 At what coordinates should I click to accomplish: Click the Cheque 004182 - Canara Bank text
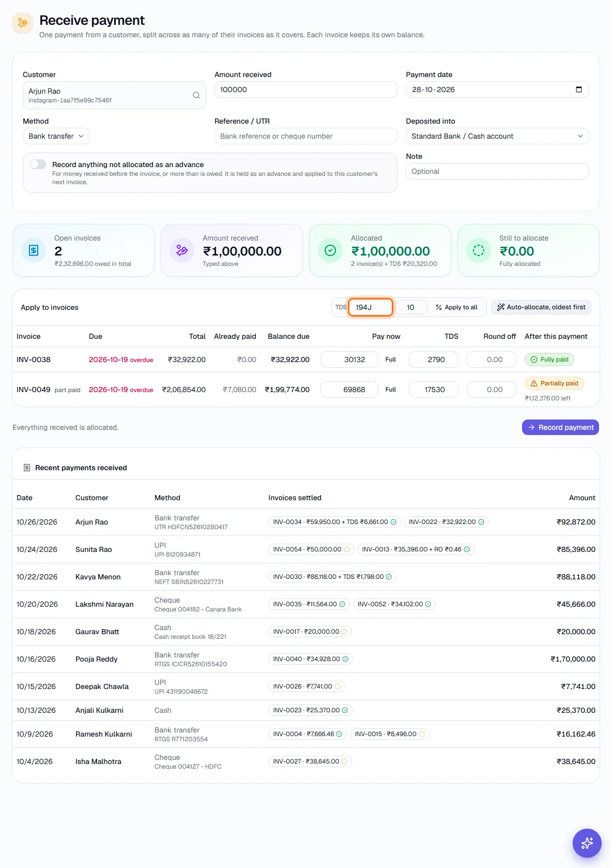(x=198, y=609)
